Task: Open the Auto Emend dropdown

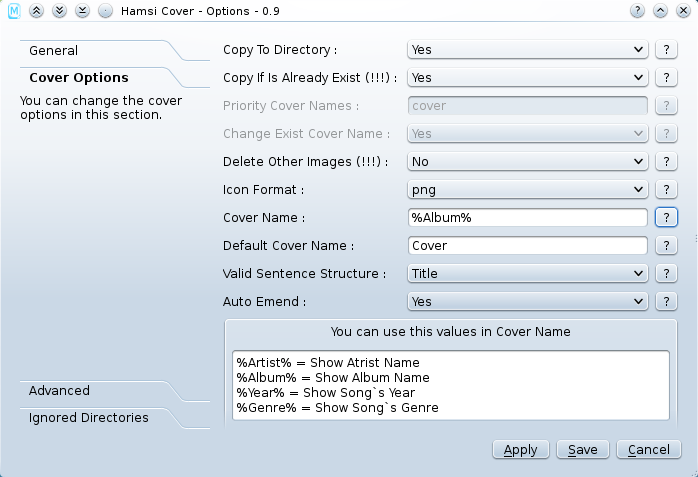Action: click(x=528, y=302)
